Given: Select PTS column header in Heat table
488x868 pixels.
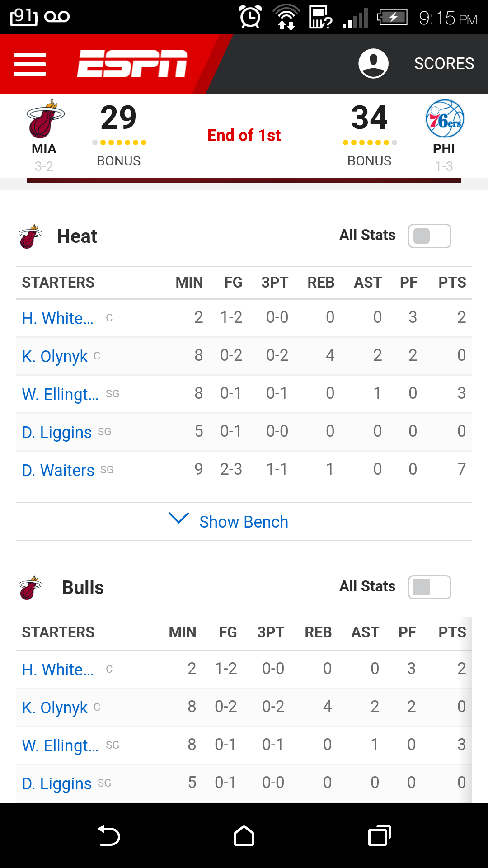Looking at the screenshot, I should (x=452, y=283).
